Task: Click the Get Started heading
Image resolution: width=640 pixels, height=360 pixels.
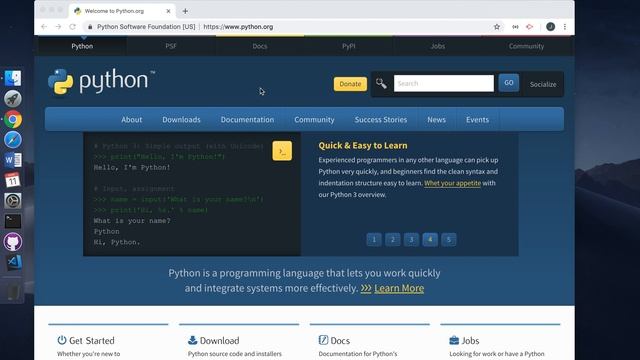Action: point(92,340)
